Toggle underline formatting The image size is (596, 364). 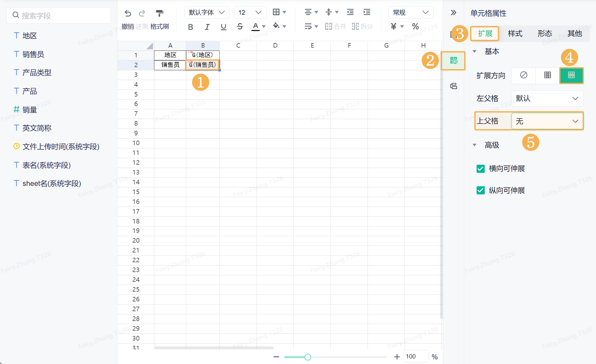tap(223, 27)
